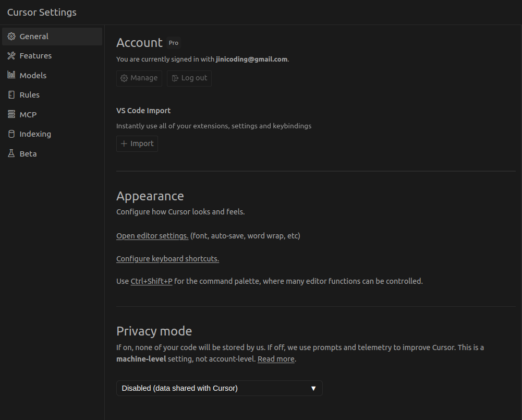Click the "VS Code Import" heading

pyautogui.click(x=143, y=111)
